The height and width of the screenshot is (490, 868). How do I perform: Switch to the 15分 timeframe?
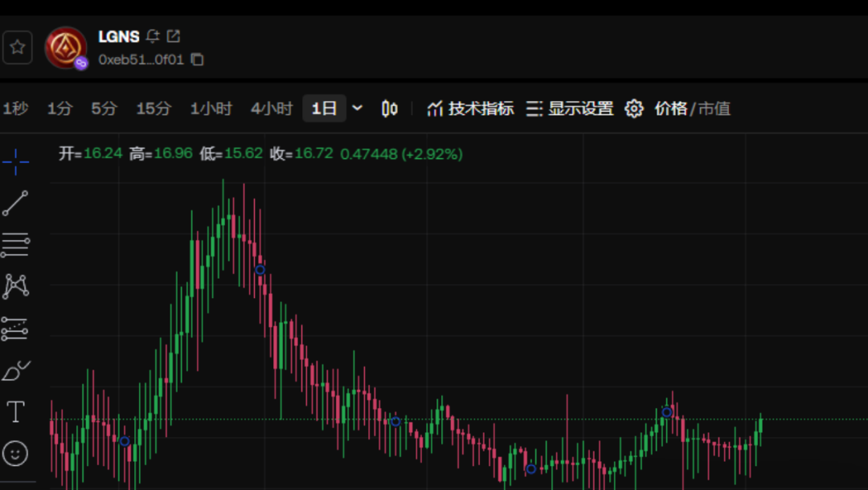(153, 108)
